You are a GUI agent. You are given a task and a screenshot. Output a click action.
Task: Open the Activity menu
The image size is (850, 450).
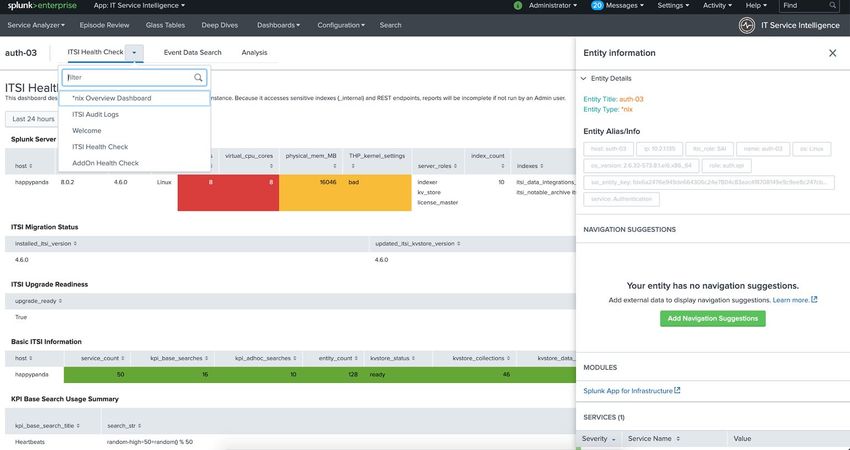(x=717, y=5)
